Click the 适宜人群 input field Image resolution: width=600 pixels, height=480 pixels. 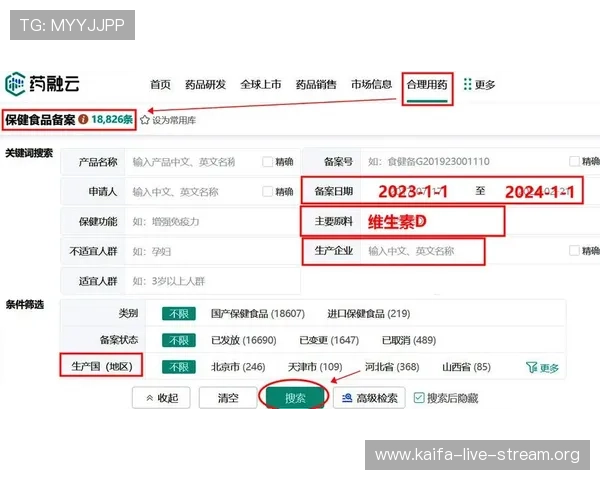(212, 281)
